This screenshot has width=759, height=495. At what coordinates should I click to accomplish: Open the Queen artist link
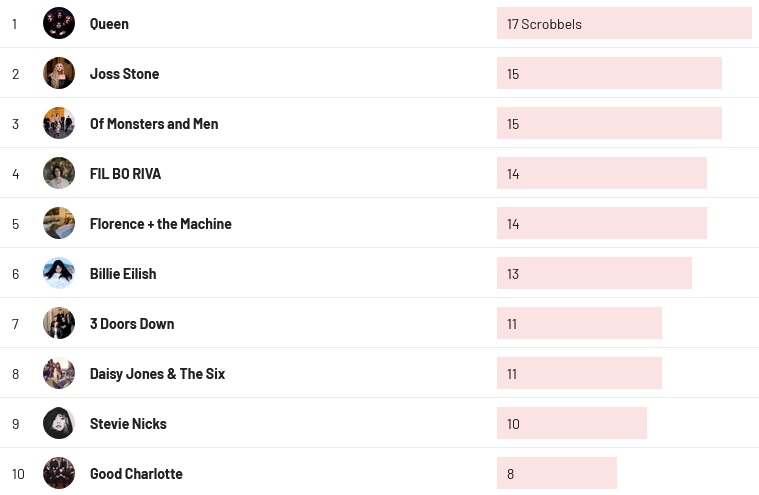109,24
